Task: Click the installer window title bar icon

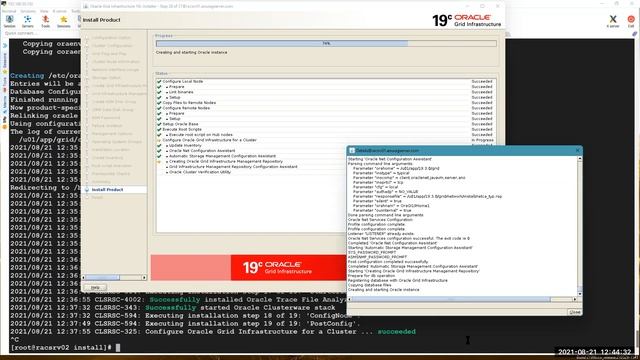Action: click(86, 6)
